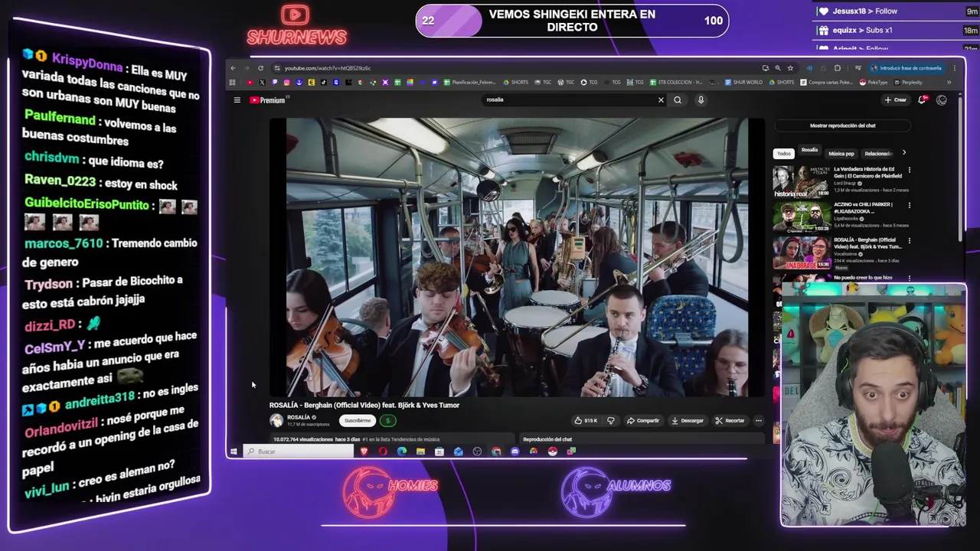This screenshot has height=551, width=980.
Task: Click the Suscribirme button
Action: [x=358, y=421]
